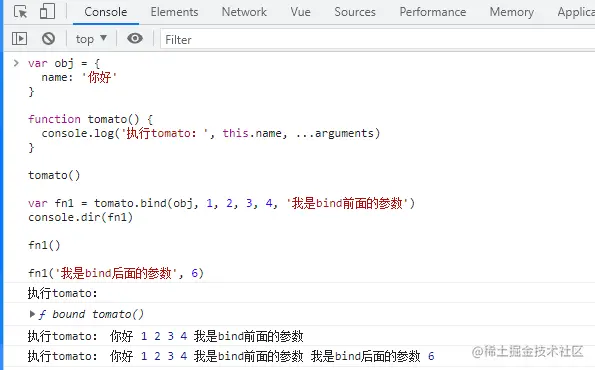Image resolution: width=595 pixels, height=370 pixels.
Task: Open the Sources tab
Action: click(x=355, y=12)
